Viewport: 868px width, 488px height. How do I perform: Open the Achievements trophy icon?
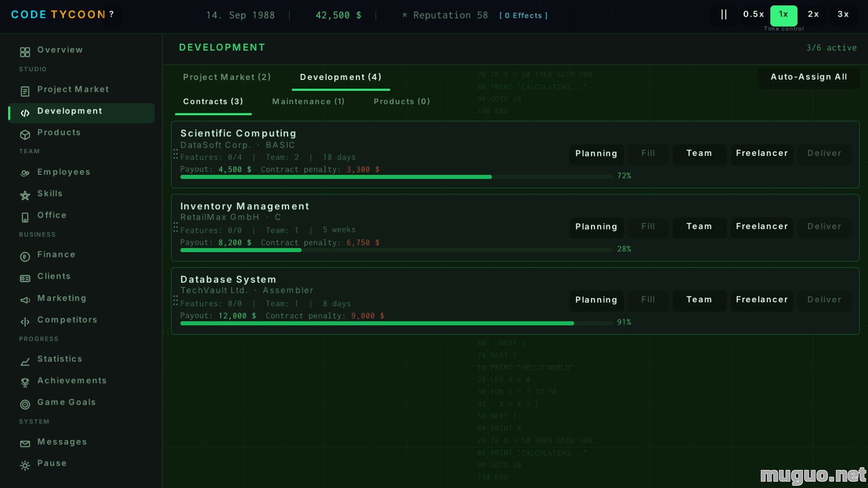click(x=25, y=383)
